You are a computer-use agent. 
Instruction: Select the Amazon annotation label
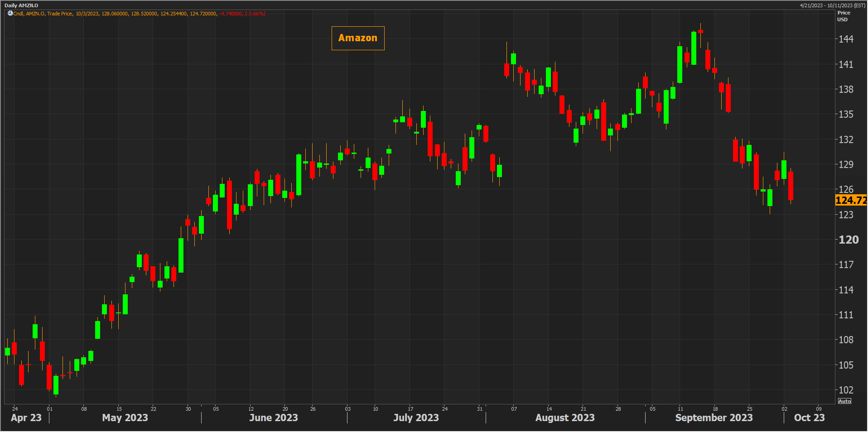pos(357,38)
